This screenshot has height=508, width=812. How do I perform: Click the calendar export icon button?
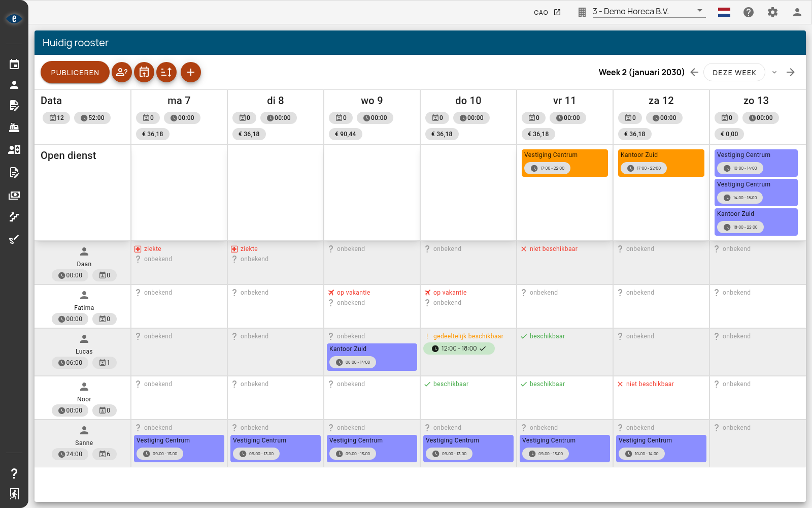pos(144,72)
